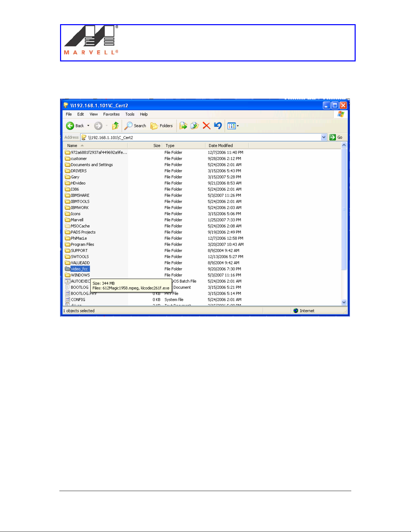Expand the Back history dropdown arrow
Image resolution: width=411 pixels, height=532 pixels.
coord(88,126)
